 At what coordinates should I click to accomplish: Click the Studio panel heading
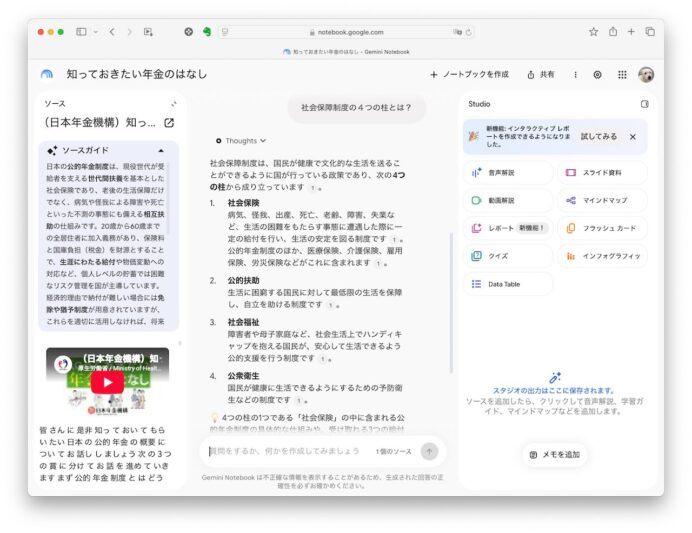point(479,104)
